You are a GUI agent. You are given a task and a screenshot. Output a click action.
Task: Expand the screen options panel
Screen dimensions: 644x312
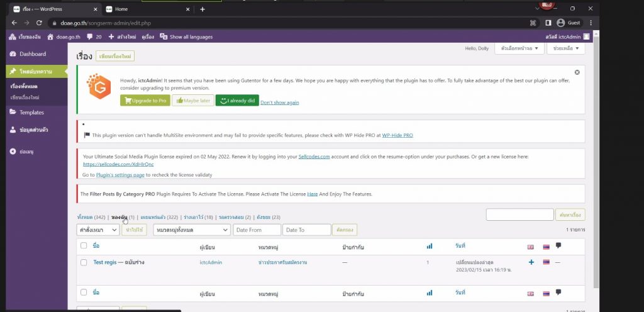click(519, 48)
